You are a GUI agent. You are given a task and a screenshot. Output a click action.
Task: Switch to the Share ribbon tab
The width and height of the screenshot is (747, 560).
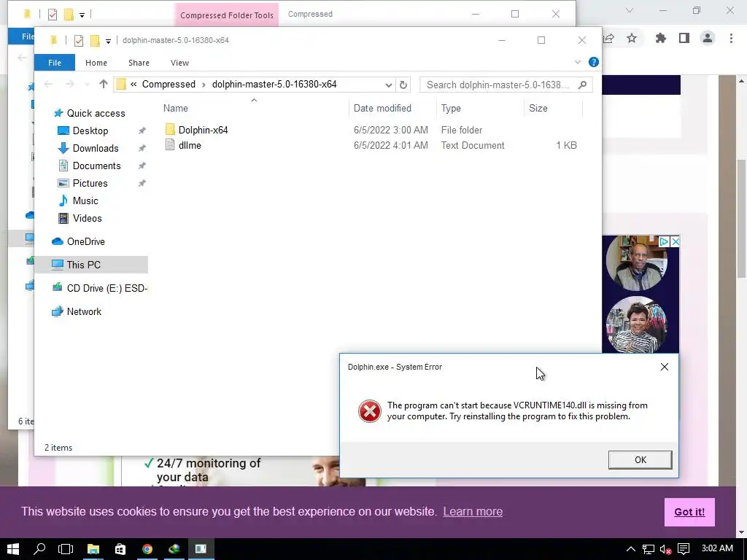(x=139, y=63)
